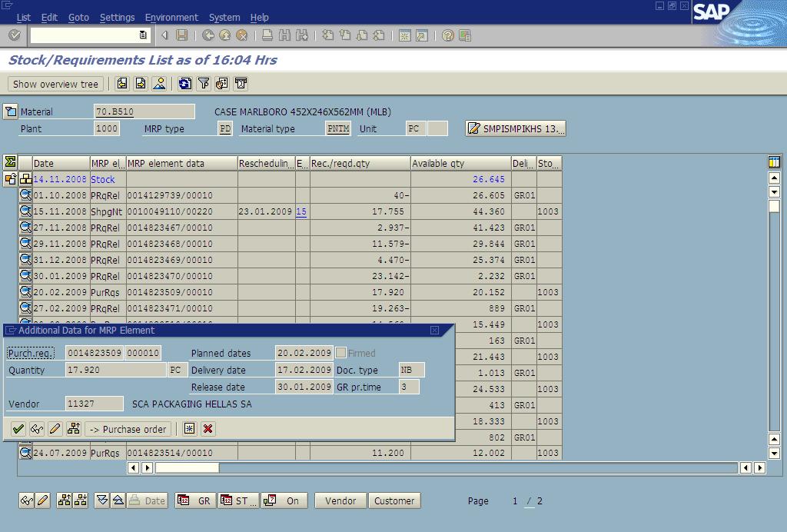The height and width of the screenshot is (532, 787).
Task: Click the Date column header
Action: 61,163
